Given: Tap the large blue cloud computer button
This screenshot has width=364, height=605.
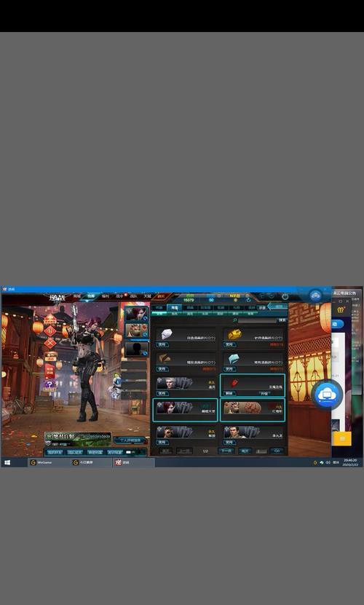Looking at the screenshot, I should [327, 395].
